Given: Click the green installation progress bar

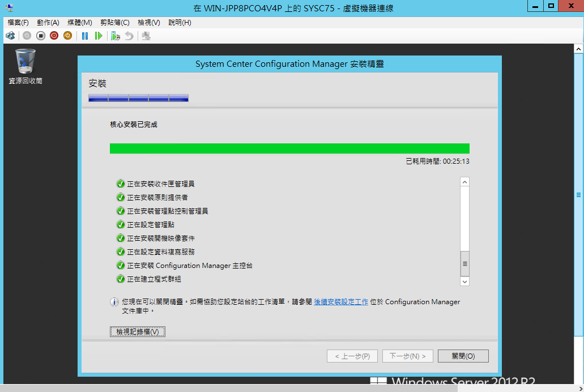Looking at the screenshot, I should [289, 148].
